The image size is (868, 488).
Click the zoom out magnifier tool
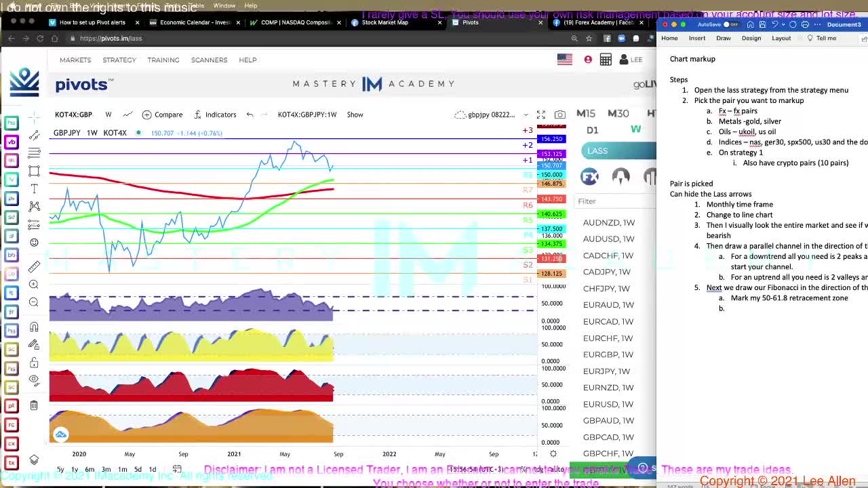(34, 302)
